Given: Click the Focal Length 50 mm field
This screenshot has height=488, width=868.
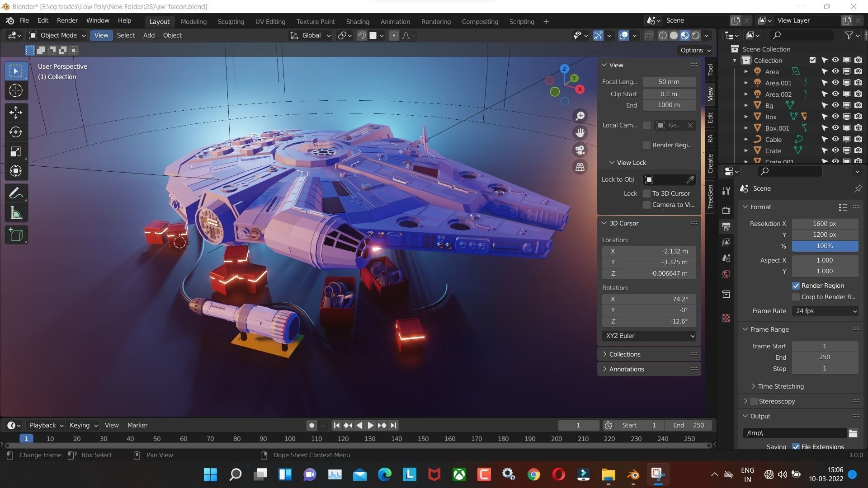Looking at the screenshot, I should click(x=669, y=82).
